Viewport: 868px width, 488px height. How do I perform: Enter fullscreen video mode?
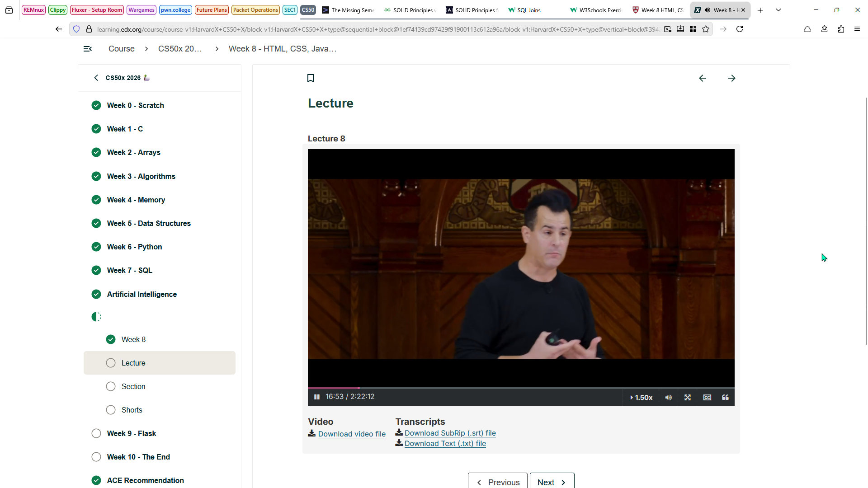click(x=688, y=398)
